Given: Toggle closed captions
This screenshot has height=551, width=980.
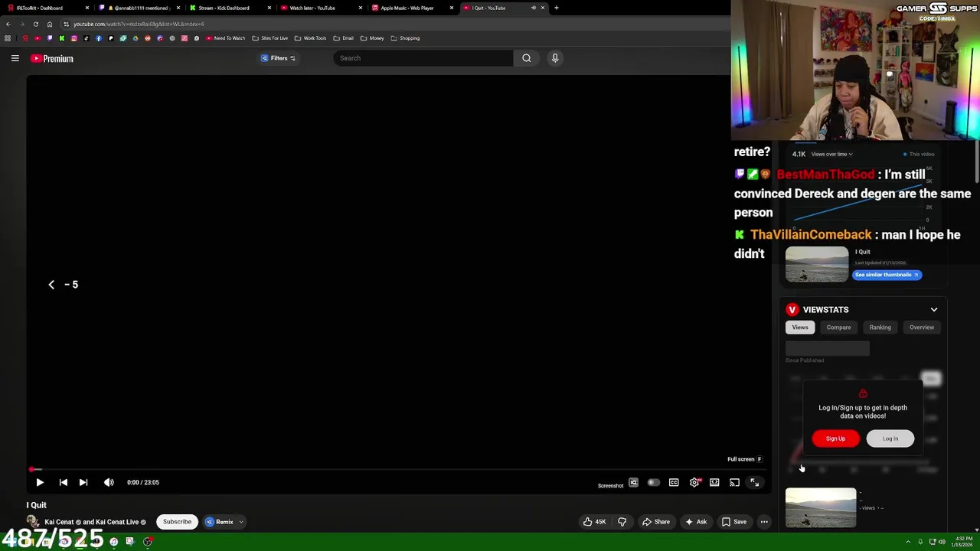Looking at the screenshot, I should pyautogui.click(x=674, y=483).
